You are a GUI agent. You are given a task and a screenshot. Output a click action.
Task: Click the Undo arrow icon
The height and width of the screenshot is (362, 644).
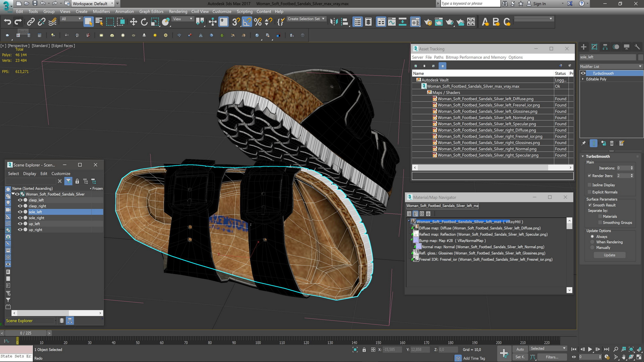[x=7, y=22]
